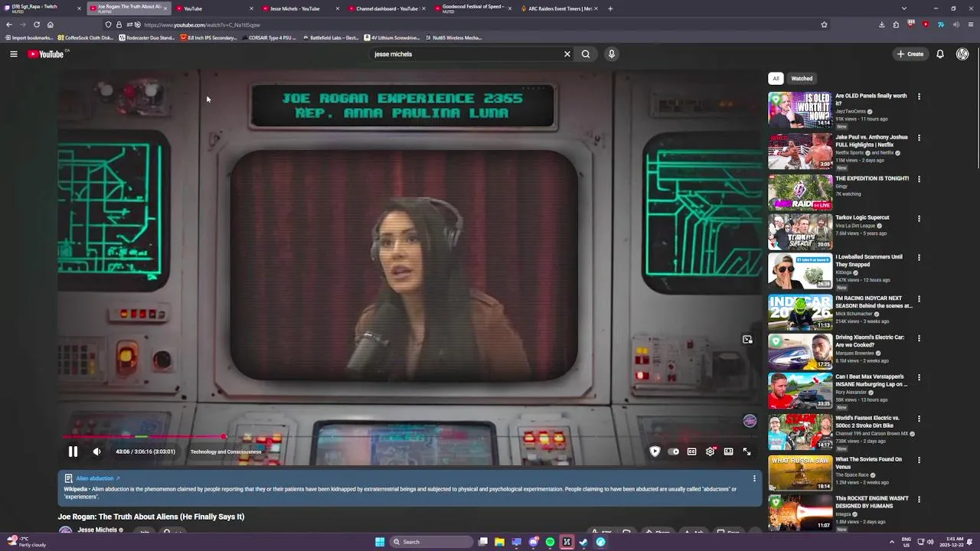
Task: Start voice search with the microphone
Action: pyautogui.click(x=611, y=54)
